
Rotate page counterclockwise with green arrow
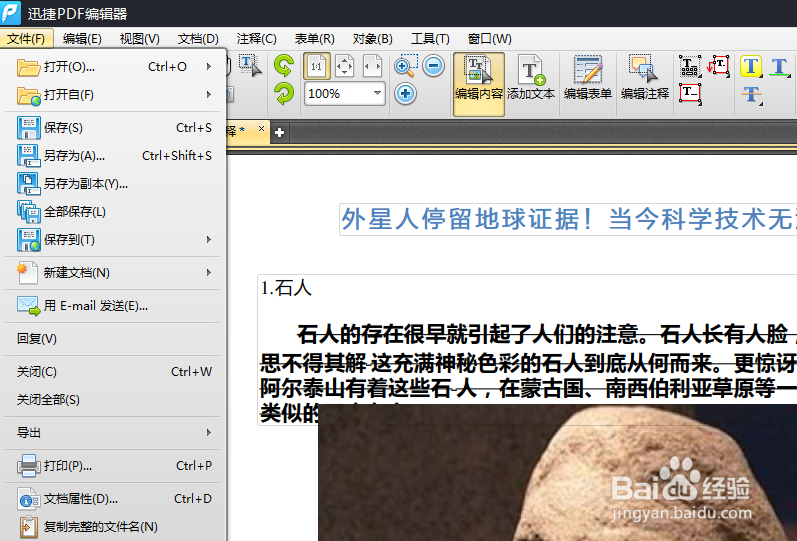tap(284, 66)
